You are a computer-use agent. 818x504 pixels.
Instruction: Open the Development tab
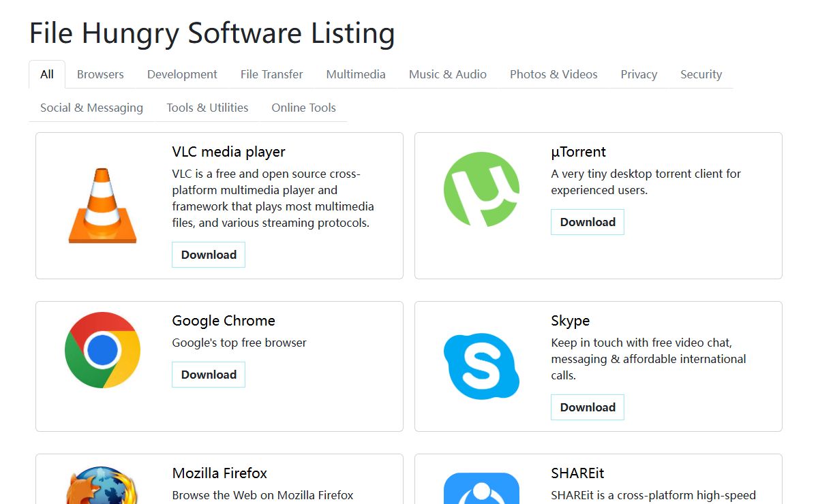(182, 74)
